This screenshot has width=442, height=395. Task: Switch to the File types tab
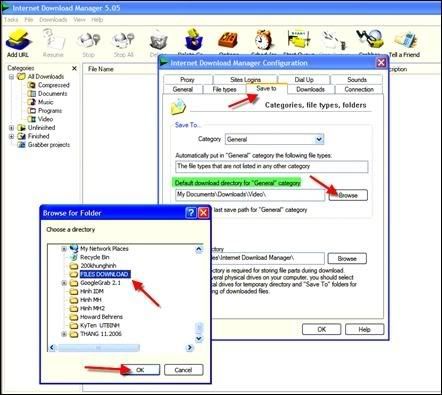[224, 89]
